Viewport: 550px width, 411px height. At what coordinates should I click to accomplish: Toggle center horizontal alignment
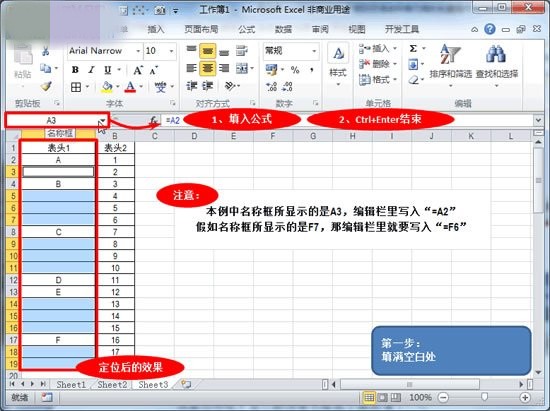point(208,68)
